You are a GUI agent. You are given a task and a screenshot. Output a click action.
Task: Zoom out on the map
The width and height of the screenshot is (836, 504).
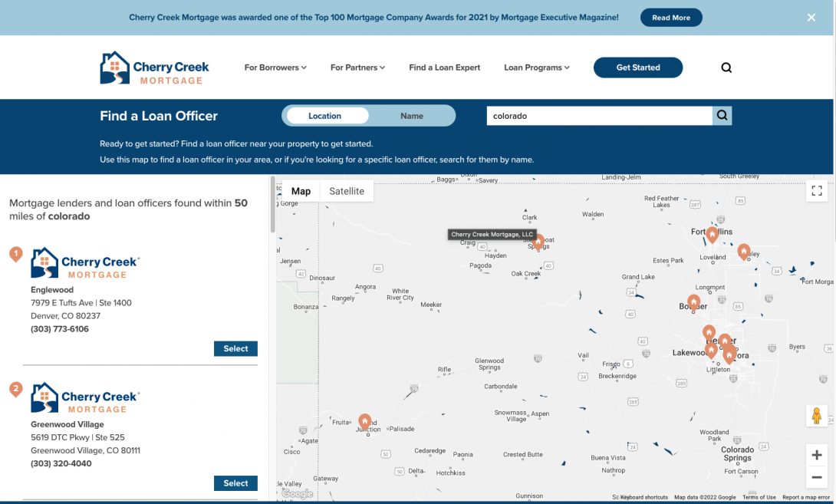coord(816,477)
